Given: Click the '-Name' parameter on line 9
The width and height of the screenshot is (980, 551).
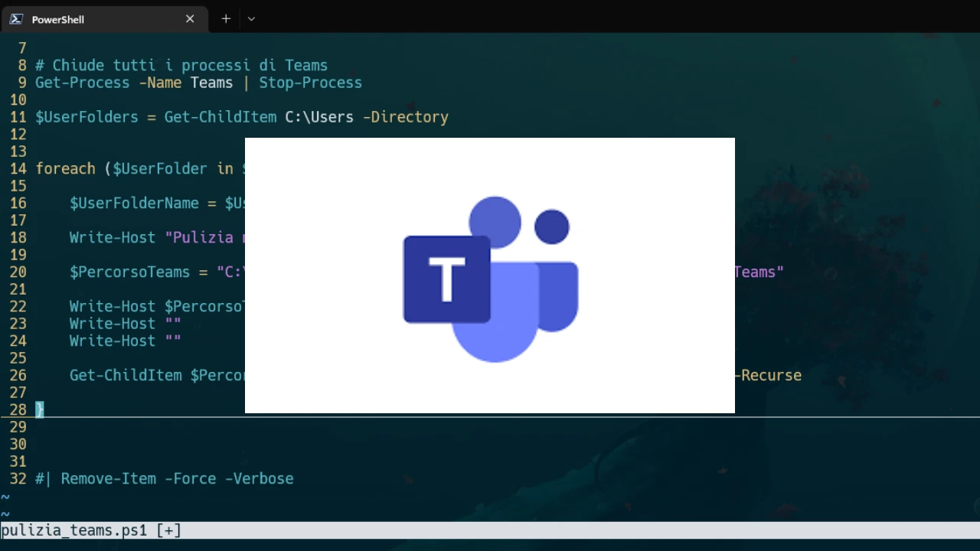Looking at the screenshot, I should 160,83.
